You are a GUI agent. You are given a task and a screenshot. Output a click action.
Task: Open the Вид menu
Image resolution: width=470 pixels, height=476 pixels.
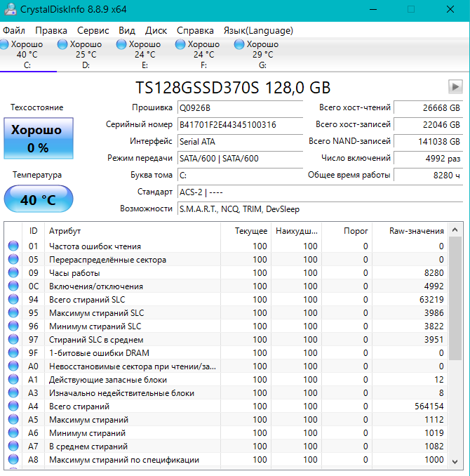127,31
